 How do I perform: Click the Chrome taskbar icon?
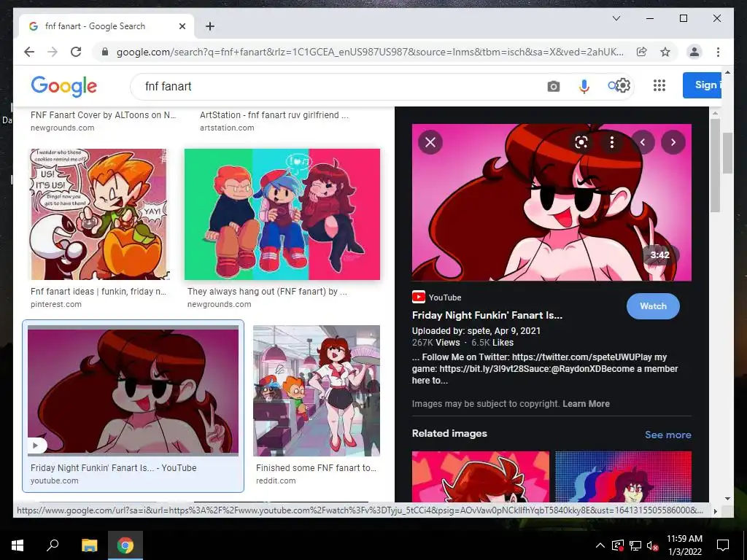125,545
